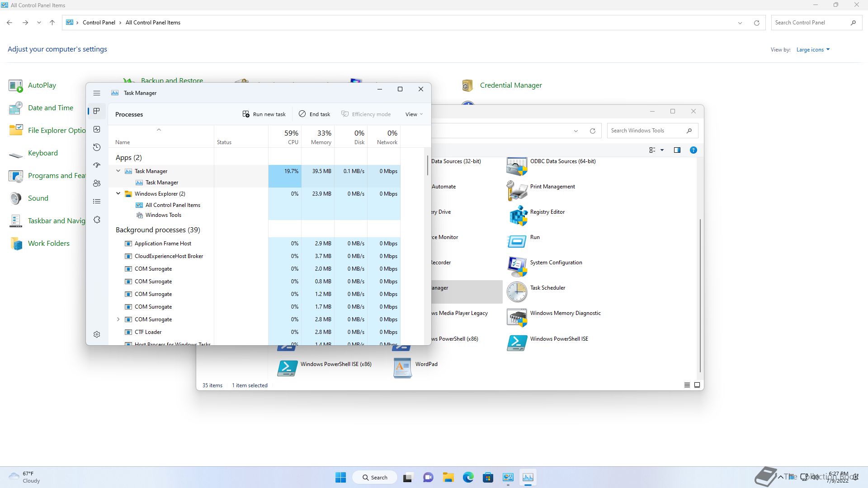
Task: Open the weather widget on taskbar
Action: (x=25, y=477)
